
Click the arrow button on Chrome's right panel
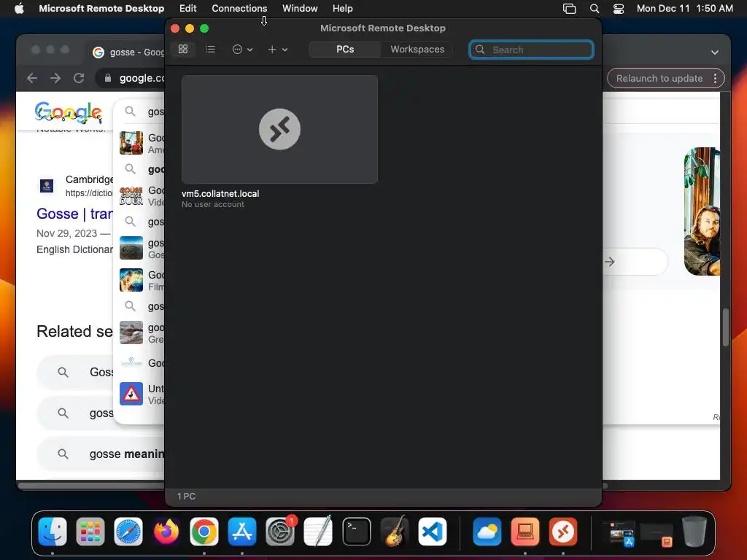610,262
